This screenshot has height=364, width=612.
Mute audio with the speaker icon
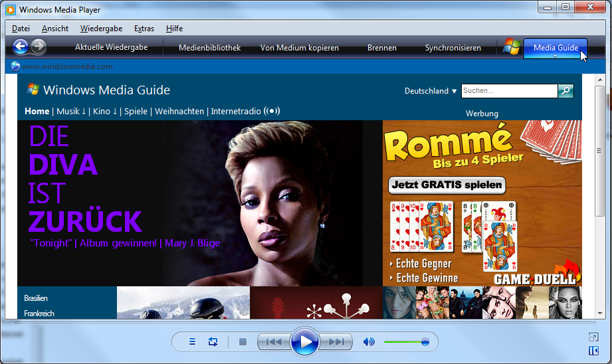pyautogui.click(x=368, y=342)
